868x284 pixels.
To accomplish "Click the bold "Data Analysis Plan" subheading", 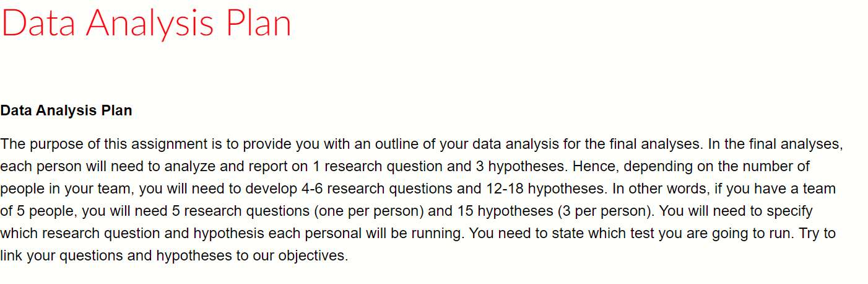I will point(66,111).
